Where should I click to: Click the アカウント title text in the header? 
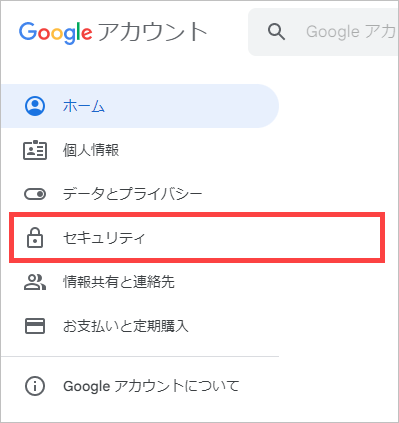coord(153,32)
